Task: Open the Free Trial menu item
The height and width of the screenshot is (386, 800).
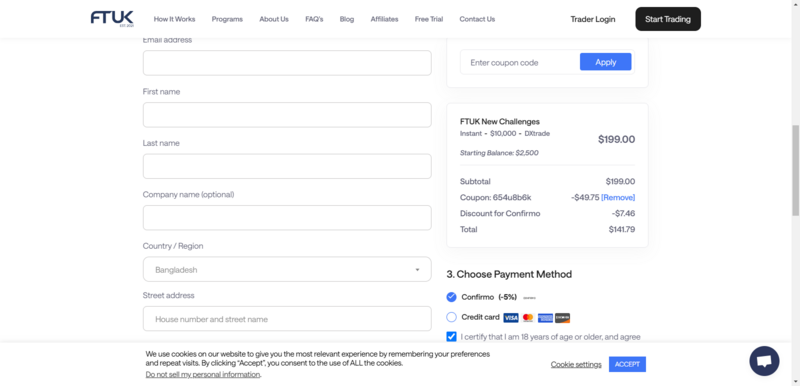Action: click(429, 19)
